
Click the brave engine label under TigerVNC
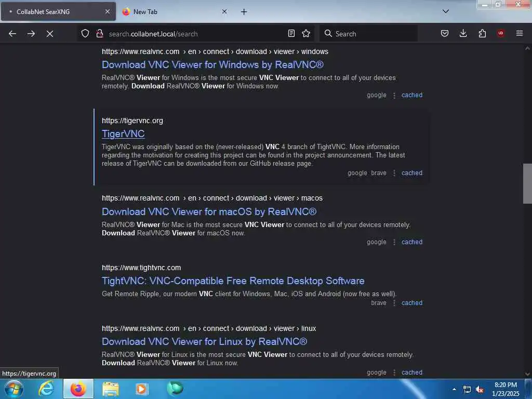379,172
